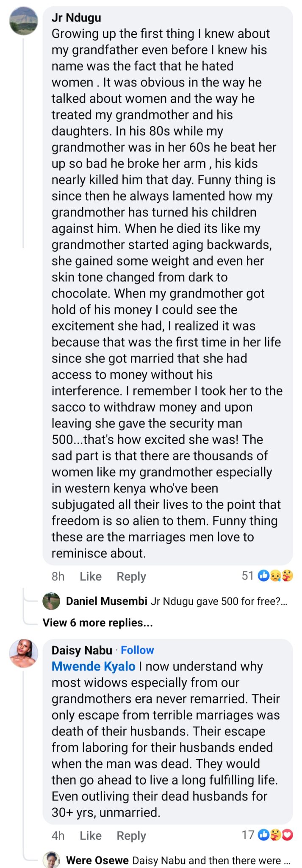Click the Daisy Nabu author name
This screenshot has height=868, width=302.
(x=82, y=650)
